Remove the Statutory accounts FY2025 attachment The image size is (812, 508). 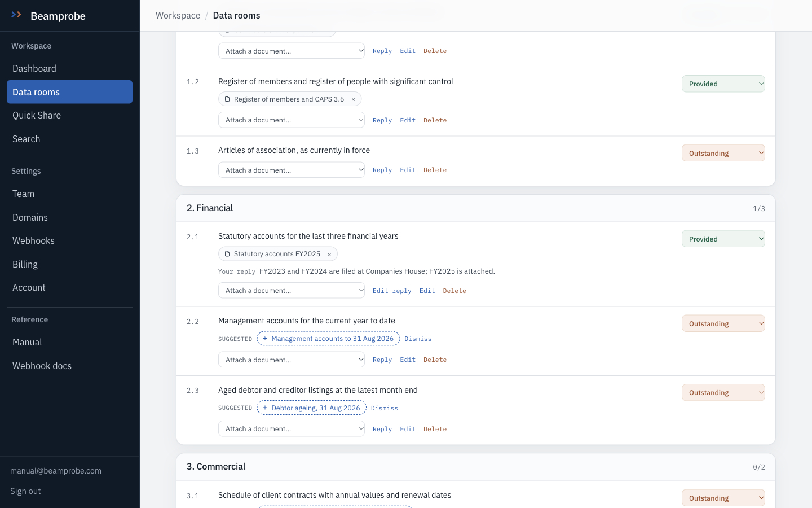point(329,255)
